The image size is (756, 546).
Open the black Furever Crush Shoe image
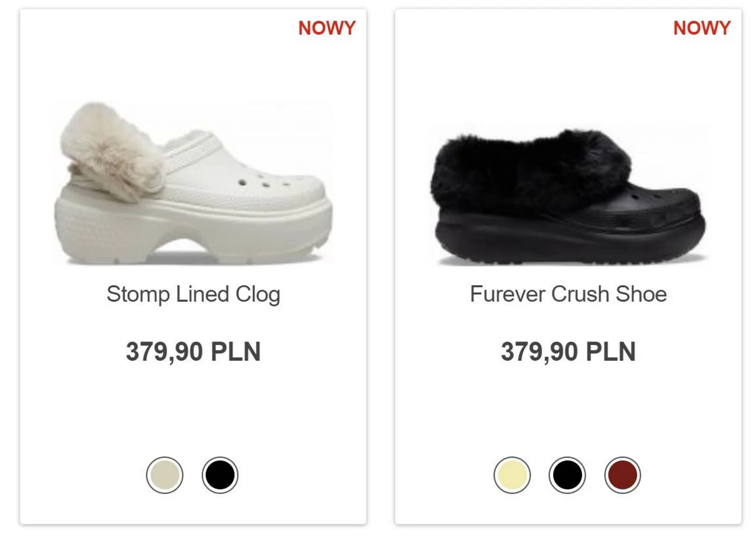568,197
